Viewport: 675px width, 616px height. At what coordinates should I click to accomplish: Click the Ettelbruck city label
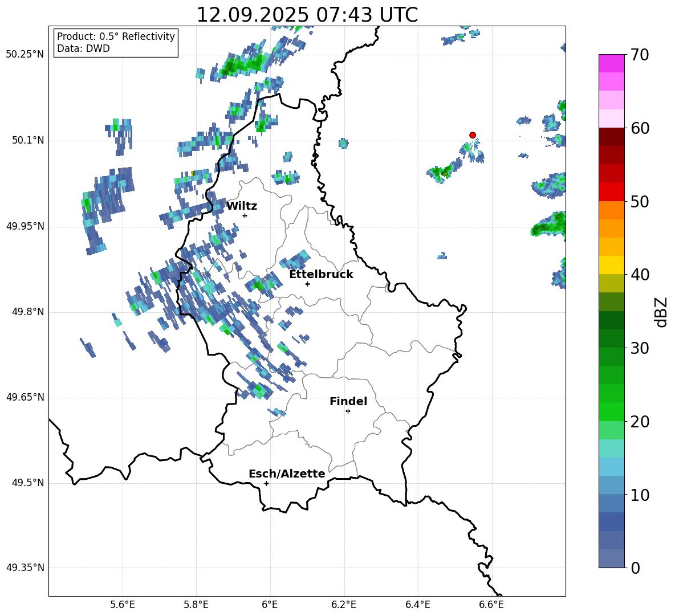(321, 274)
